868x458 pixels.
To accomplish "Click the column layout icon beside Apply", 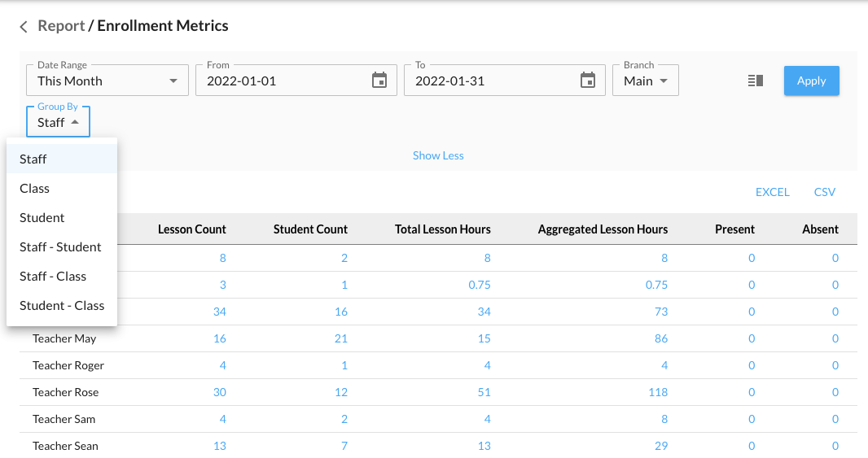I will coord(755,81).
